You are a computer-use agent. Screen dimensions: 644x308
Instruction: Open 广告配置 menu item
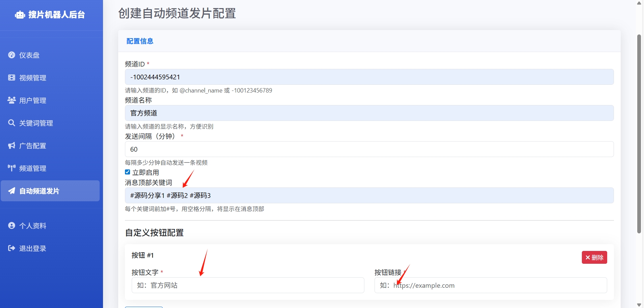33,146
